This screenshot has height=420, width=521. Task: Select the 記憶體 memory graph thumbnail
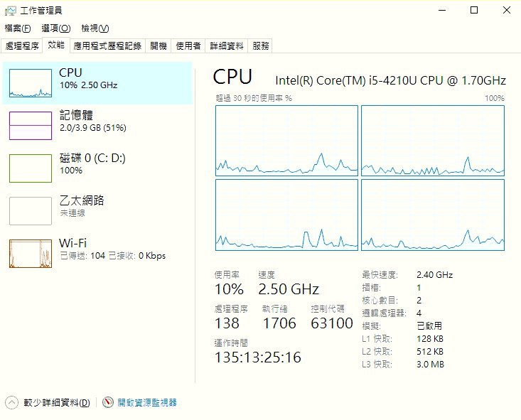(30, 126)
